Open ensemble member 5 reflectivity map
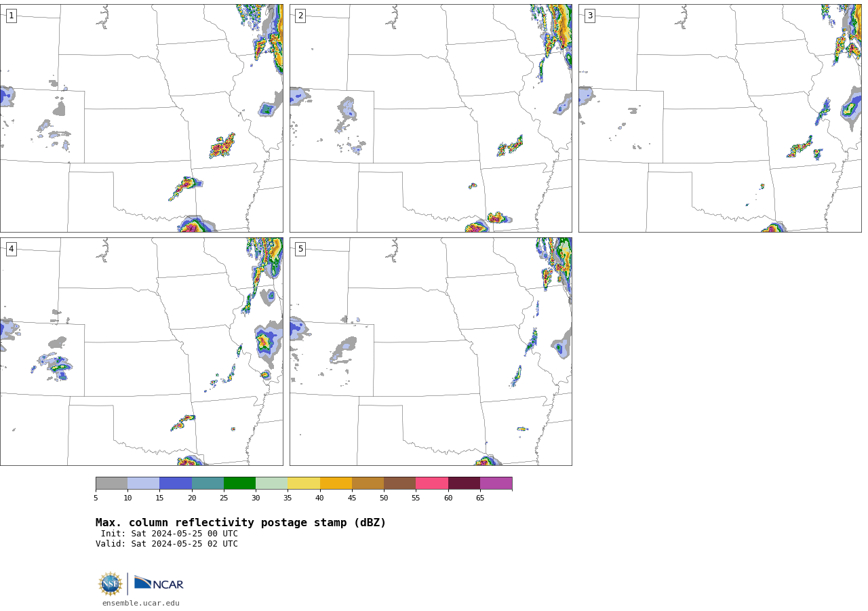Viewport: 868px width, 611px height. tap(431, 351)
